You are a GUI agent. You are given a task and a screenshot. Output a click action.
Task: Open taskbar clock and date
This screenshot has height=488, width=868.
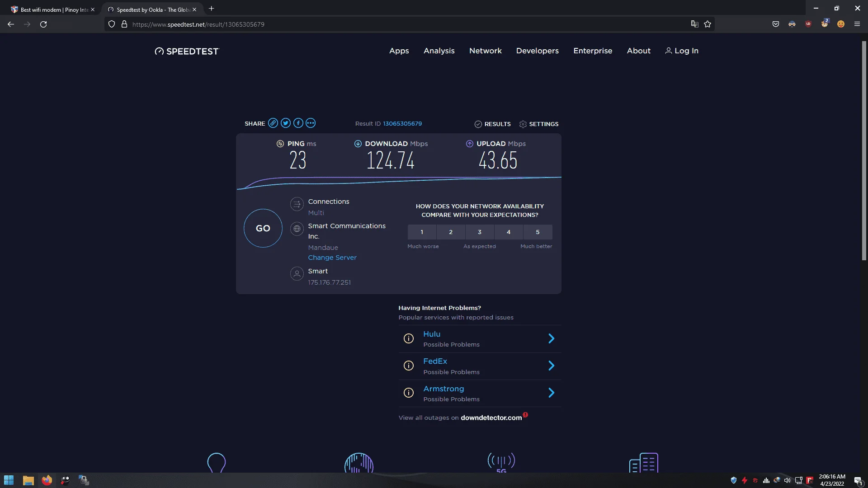832,480
